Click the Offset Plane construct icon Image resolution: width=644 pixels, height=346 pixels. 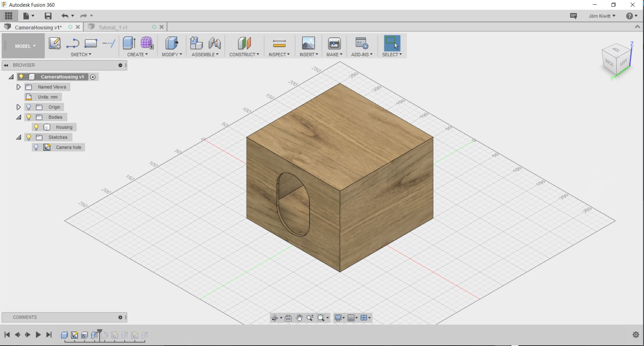pyautogui.click(x=244, y=43)
